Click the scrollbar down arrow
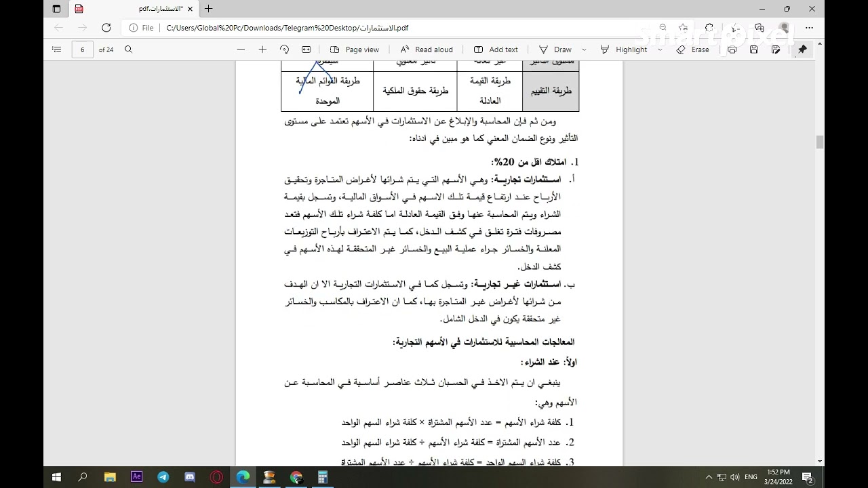Image resolution: width=868 pixels, height=488 pixels. pos(820,462)
